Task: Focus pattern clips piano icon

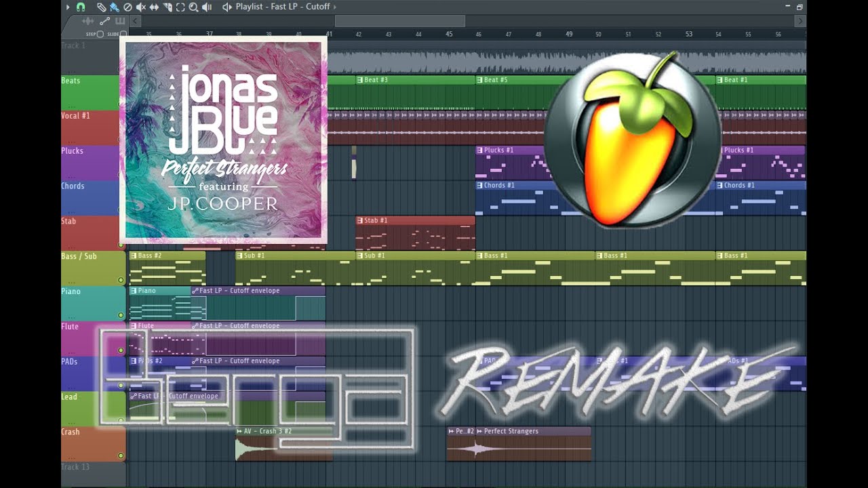Action: [120, 21]
